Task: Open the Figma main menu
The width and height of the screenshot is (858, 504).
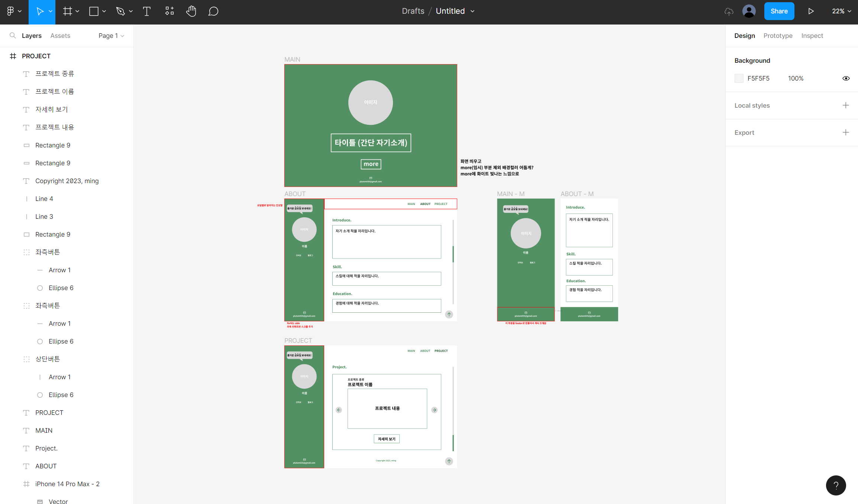Action: tap(14, 11)
